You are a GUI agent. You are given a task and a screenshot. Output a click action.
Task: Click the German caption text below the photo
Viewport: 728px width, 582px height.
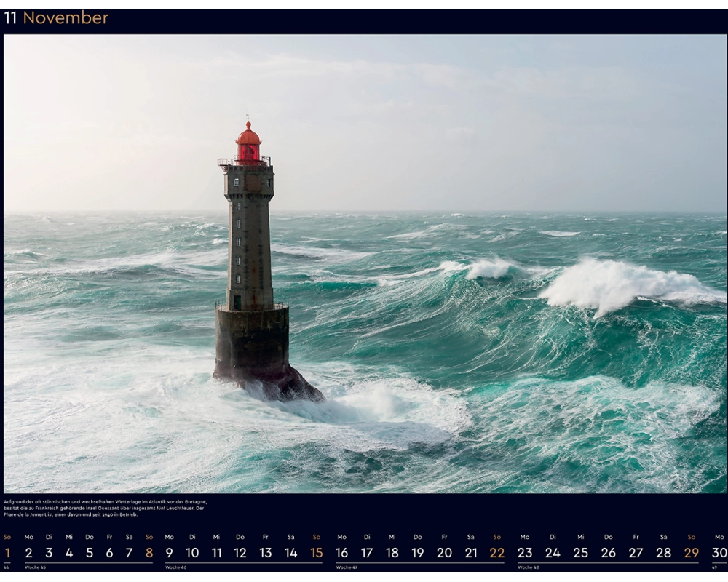(x=106, y=508)
